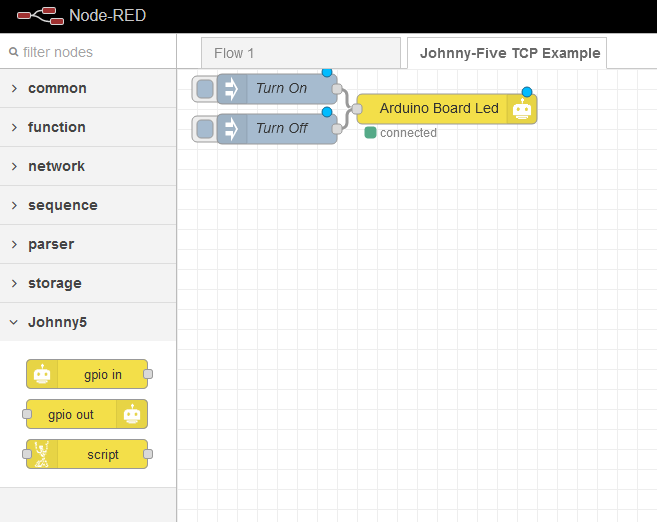Viewport: 657px width, 522px height.
Task: Click the input port of Arduino Board Led node
Action: (357, 109)
